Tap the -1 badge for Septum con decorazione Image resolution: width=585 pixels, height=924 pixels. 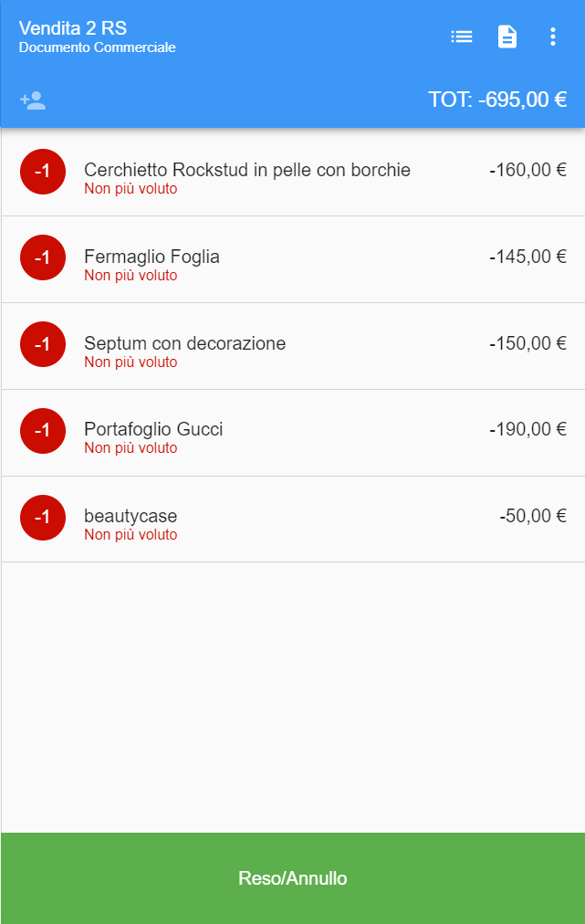pyautogui.click(x=42, y=344)
